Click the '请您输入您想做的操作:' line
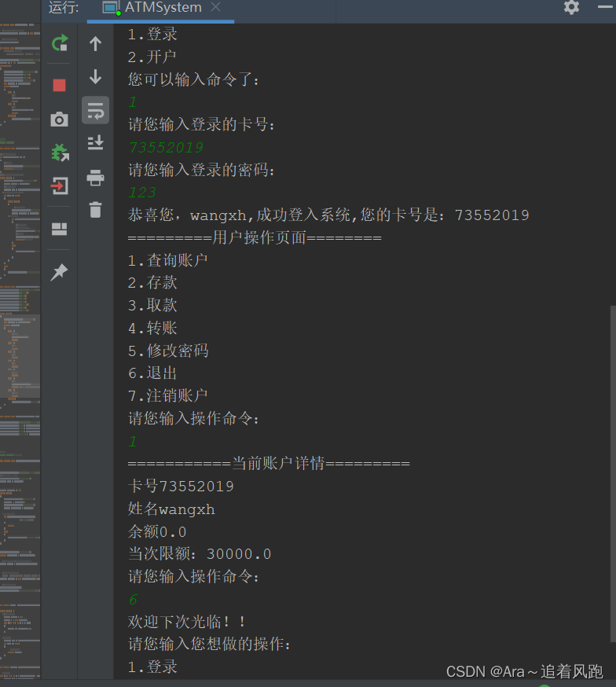This screenshot has height=687, width=616. [x=209, y=644]
